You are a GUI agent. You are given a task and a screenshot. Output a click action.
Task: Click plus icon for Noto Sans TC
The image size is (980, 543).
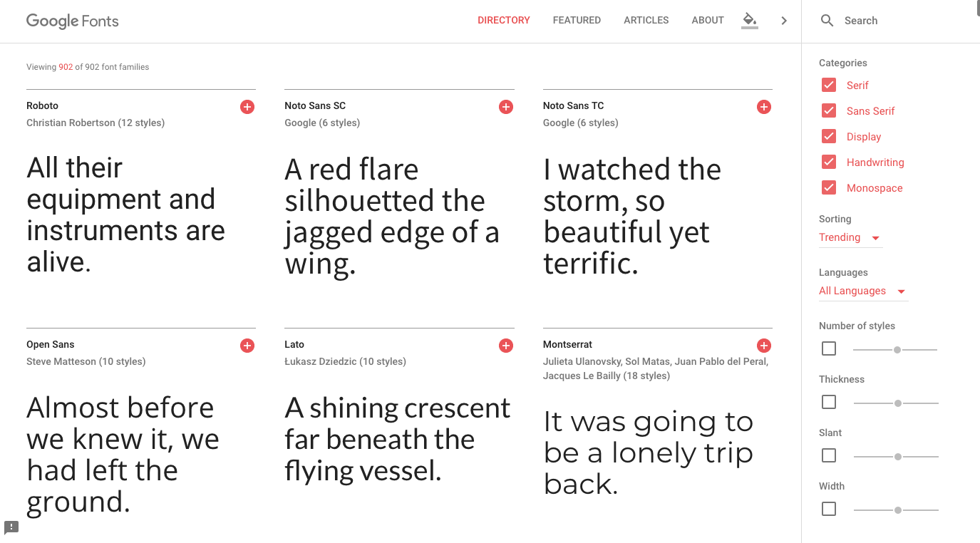763,107
